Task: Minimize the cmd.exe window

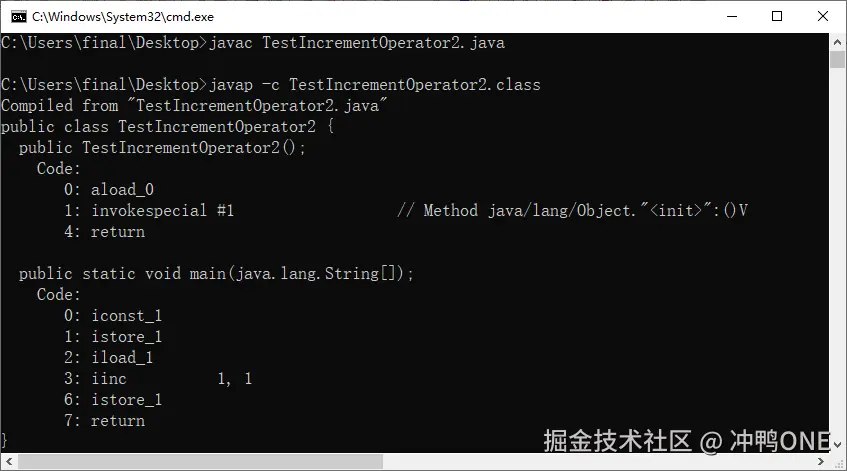Action: (x=732, y=16)
